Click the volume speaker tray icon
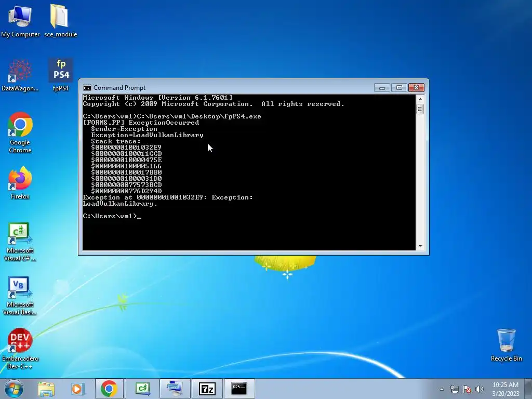The image size is (532, 399). click(480, 389)
